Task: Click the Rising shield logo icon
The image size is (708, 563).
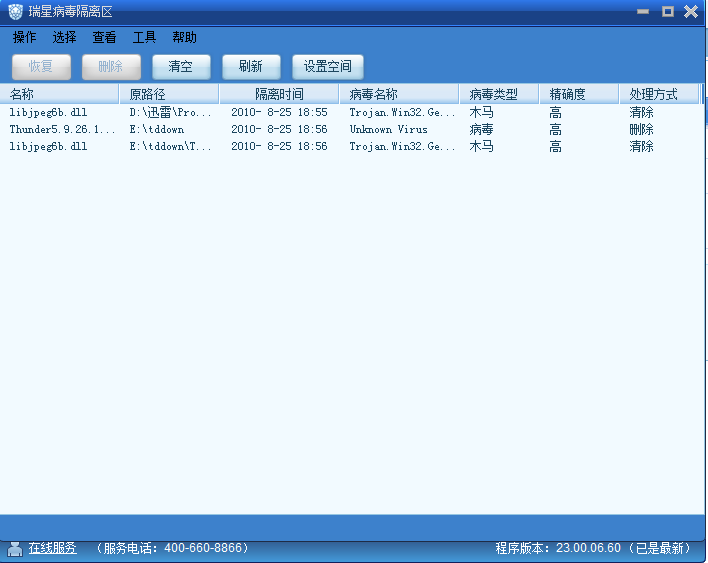Action: point(15,11)
